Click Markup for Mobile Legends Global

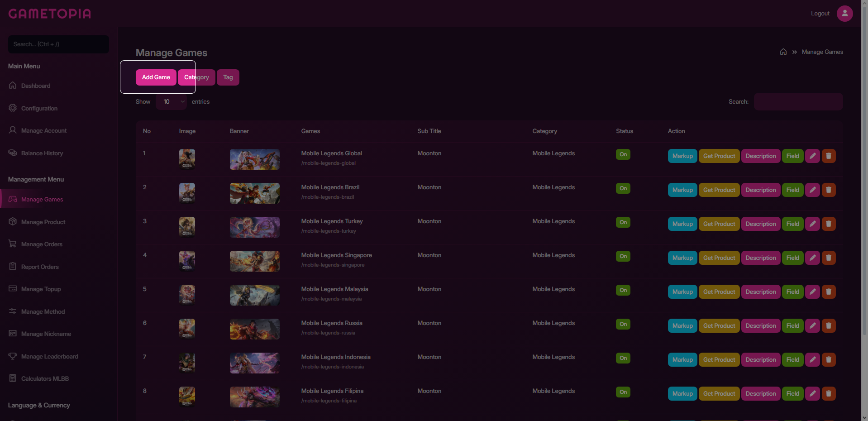tap(682, 156)
